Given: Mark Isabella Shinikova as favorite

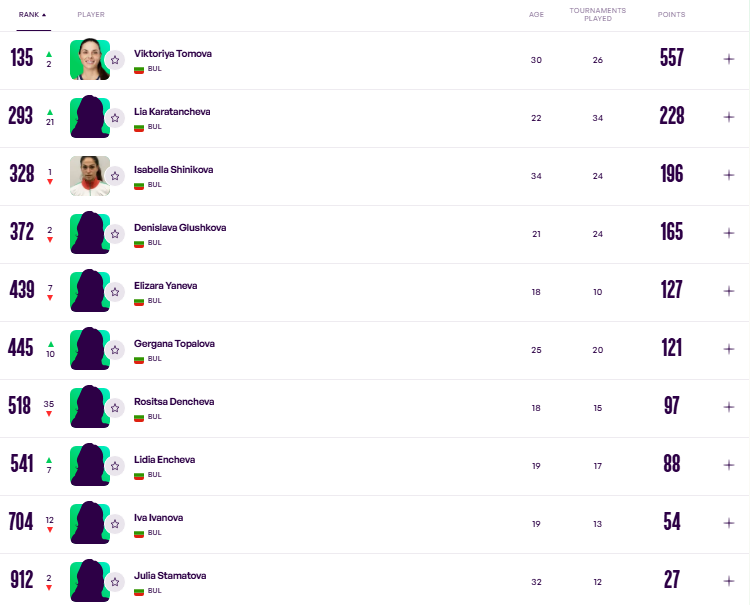Looking at the screenshot, I should click(x=115, y=176).
